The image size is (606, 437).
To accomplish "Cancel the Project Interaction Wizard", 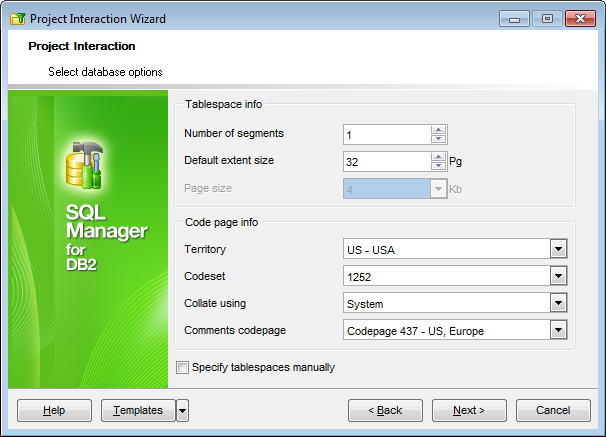I will pos(553,410).
